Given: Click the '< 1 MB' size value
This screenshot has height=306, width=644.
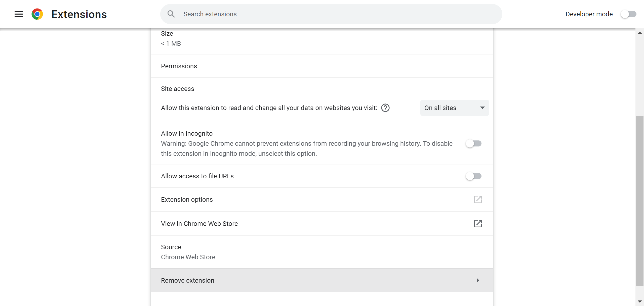Looking at the screenshot, I should tap(171, 43).
